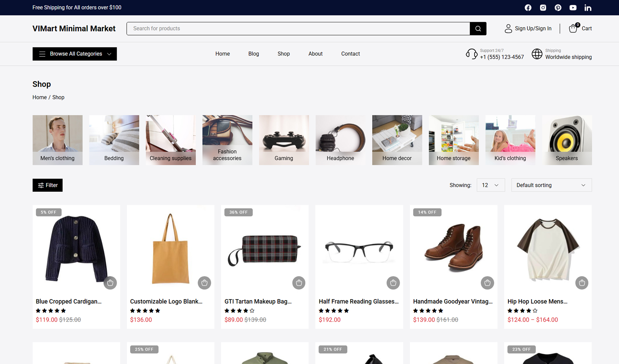Toggle the last star rating on Hip Hop Loose Mens tee

[535, 311]
